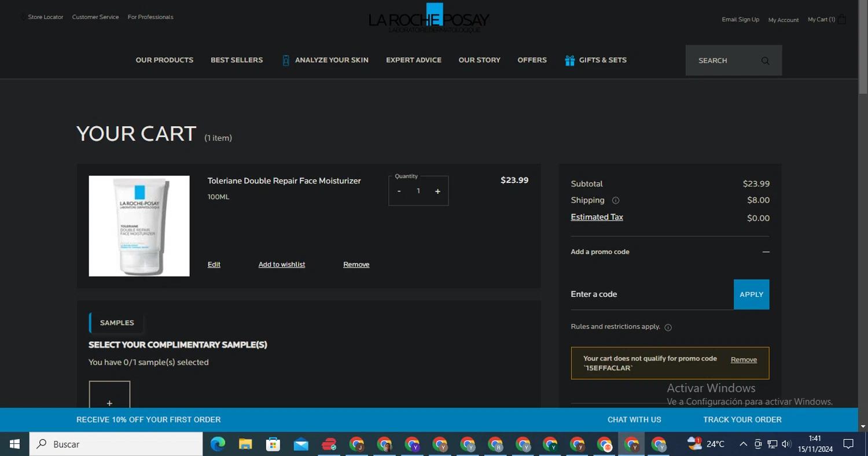The width and height of the screenshot is (868, 456).
Task: Open the Mail app from the taskbar
Action: (x=301, y=444)
